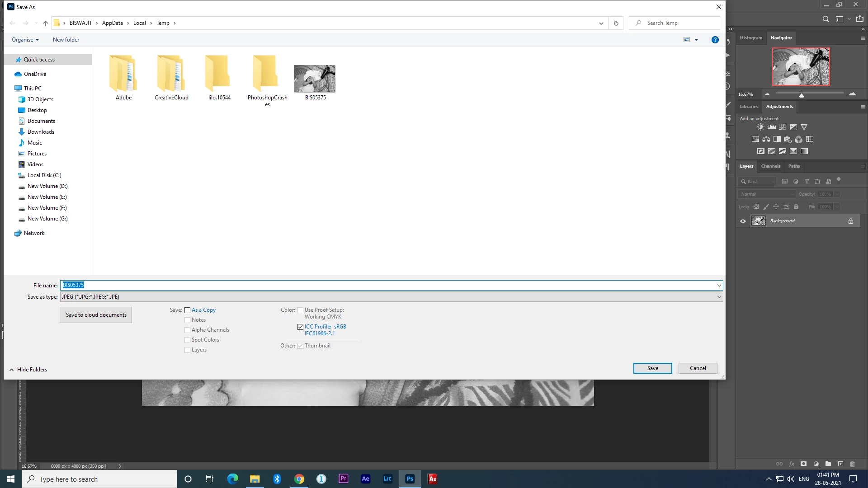Click the Premiere Pro taskbar icon

click(x=344, y=479)
